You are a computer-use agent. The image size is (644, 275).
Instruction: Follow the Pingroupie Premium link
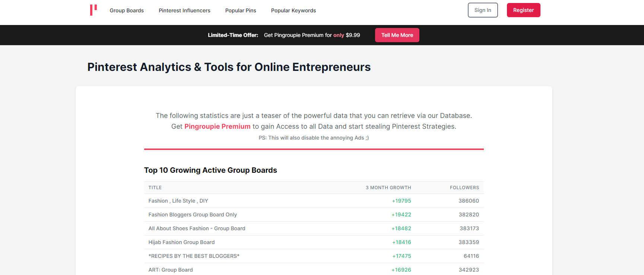[x=218, y=126]
